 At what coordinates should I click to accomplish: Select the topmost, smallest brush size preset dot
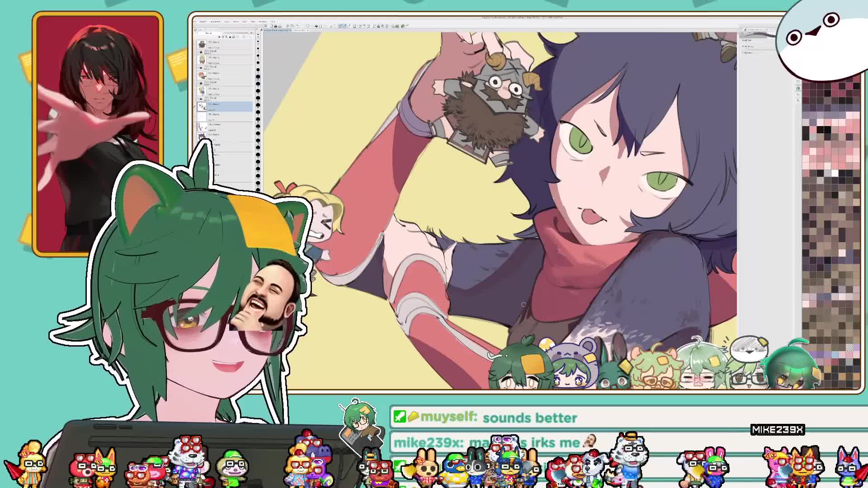tap(258, 34)
